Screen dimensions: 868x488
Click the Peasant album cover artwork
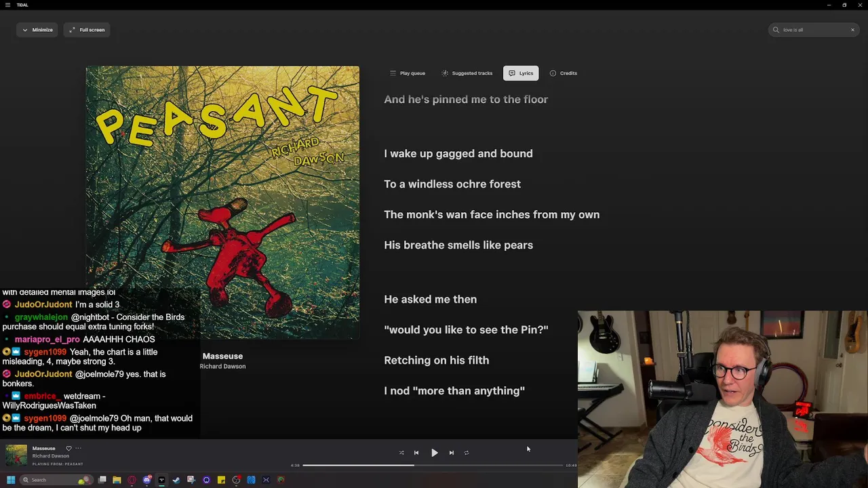coord(222,202)
